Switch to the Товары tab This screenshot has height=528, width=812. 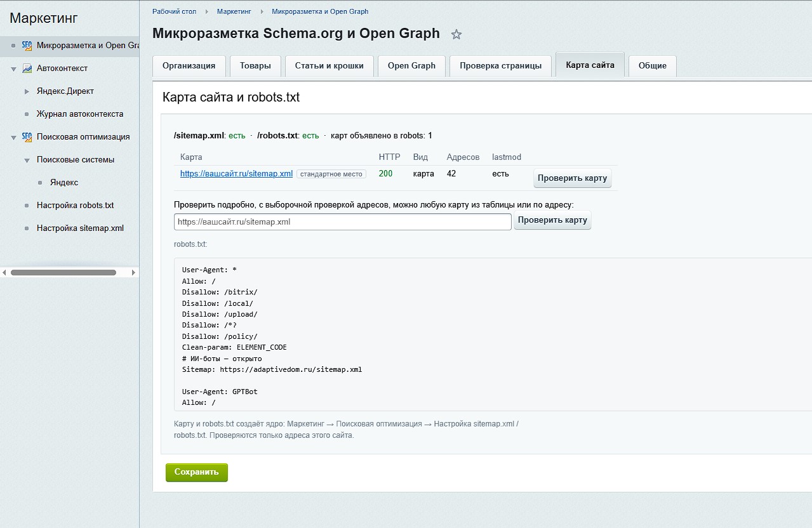tap(255, 65)
